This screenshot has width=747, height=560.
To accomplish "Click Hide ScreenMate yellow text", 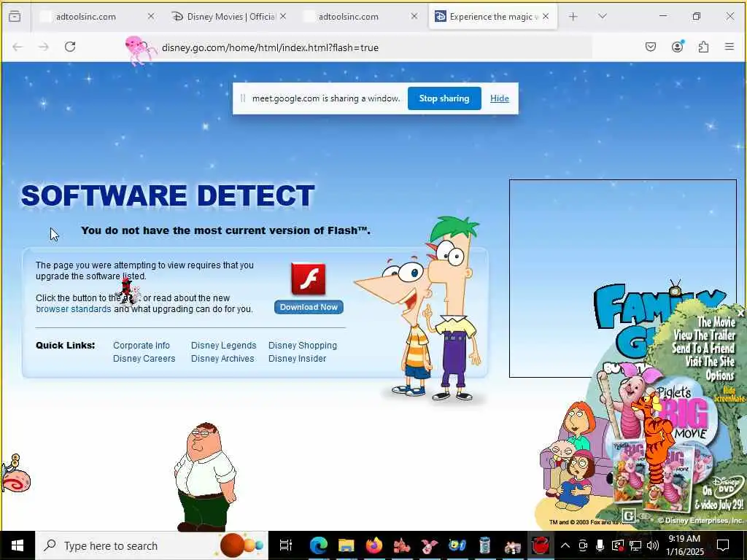I will click(729, 394).
